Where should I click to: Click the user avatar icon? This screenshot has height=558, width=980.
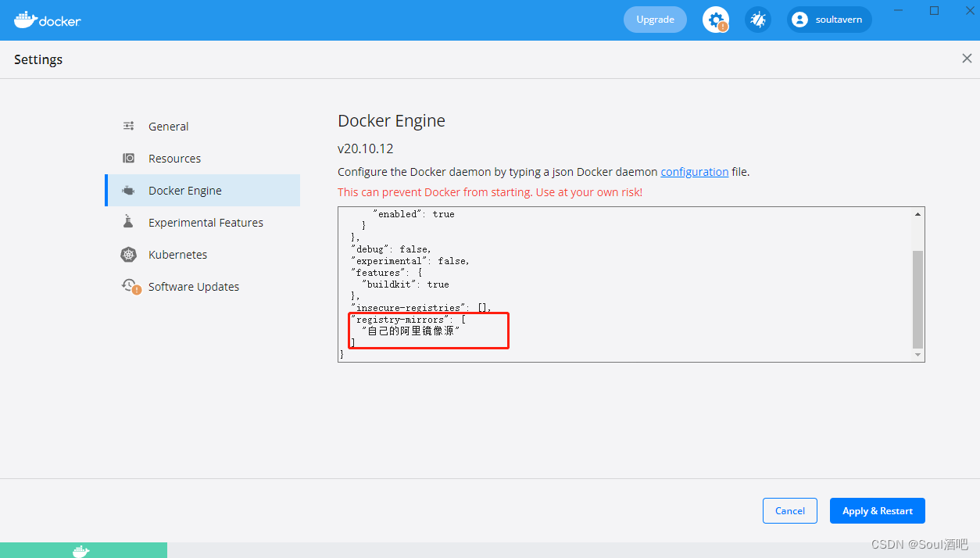click(x=799, y=20)
